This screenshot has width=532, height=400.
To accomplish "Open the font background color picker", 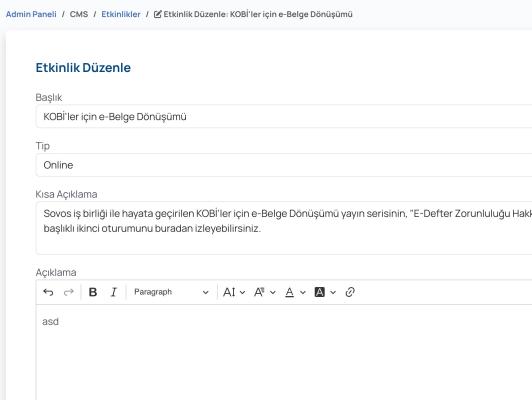I will (x=320, y=292).
